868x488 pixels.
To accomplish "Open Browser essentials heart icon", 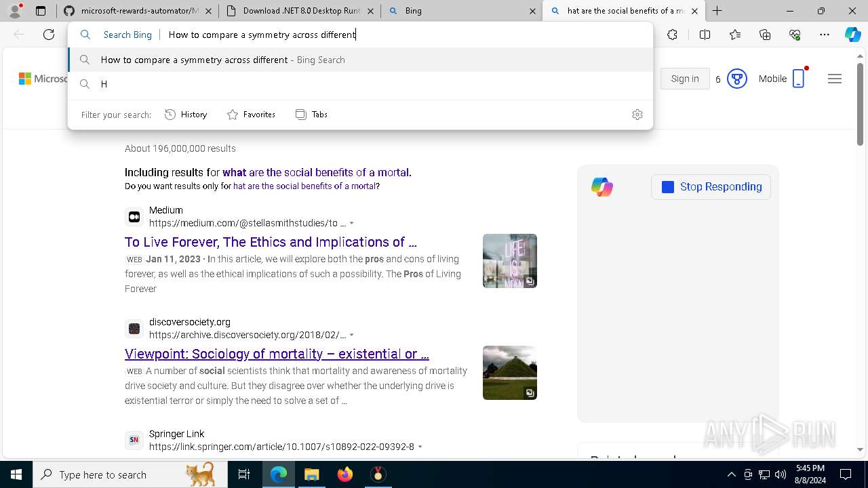I will [795, 35].
